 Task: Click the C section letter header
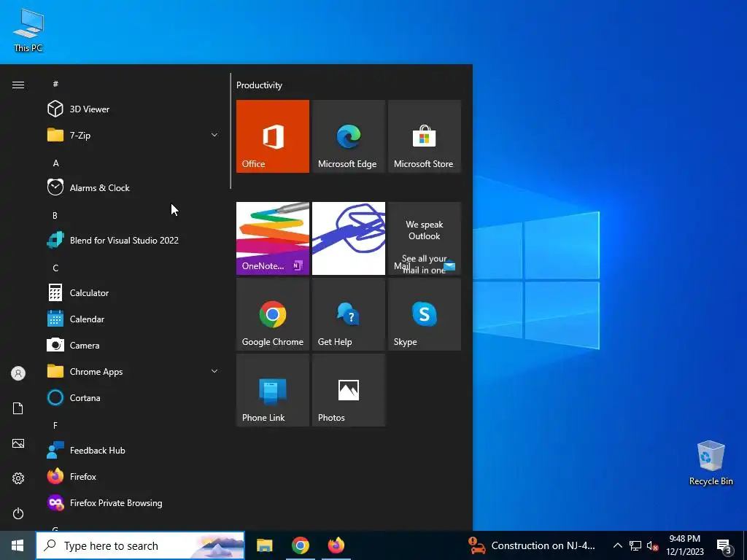tap(55, 268)
